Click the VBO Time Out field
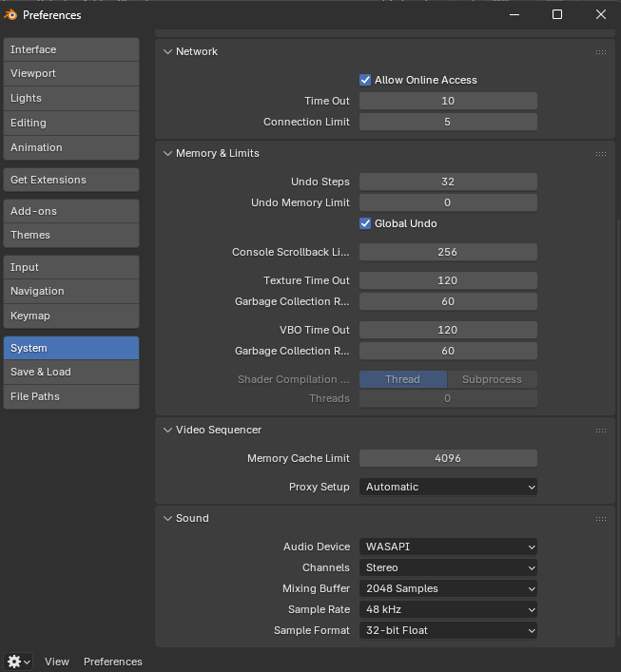This screenshot has height=672, width=621. pyautogui.click(x=448, y=330)
